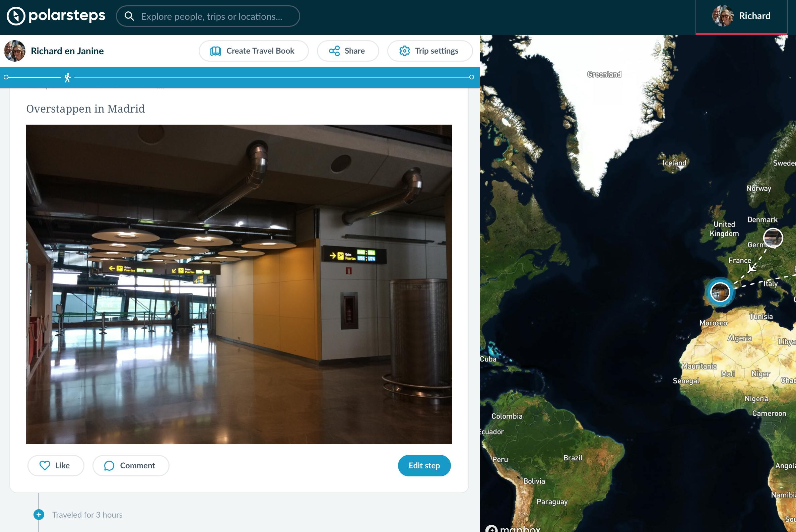Screen dimensions: 796x532
Task: Jump to the trip start timeline dot
Action: (x=6, y=77)
